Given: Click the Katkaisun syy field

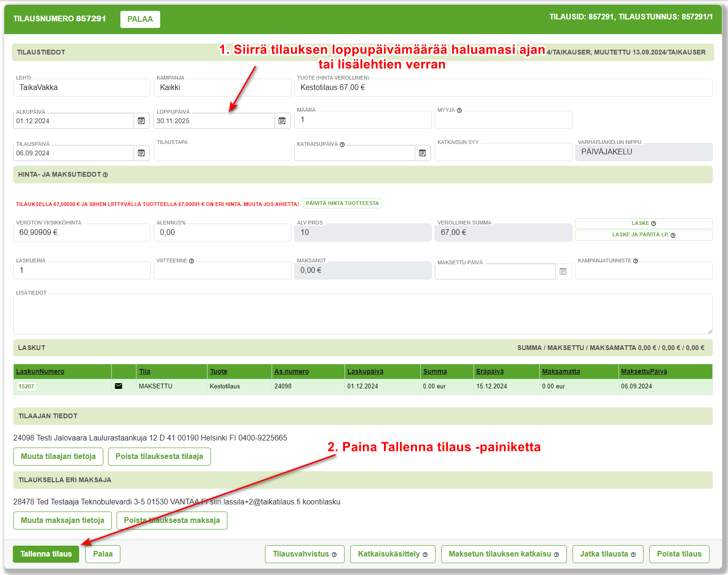Looking at the screenshot, I should (503, 152).
